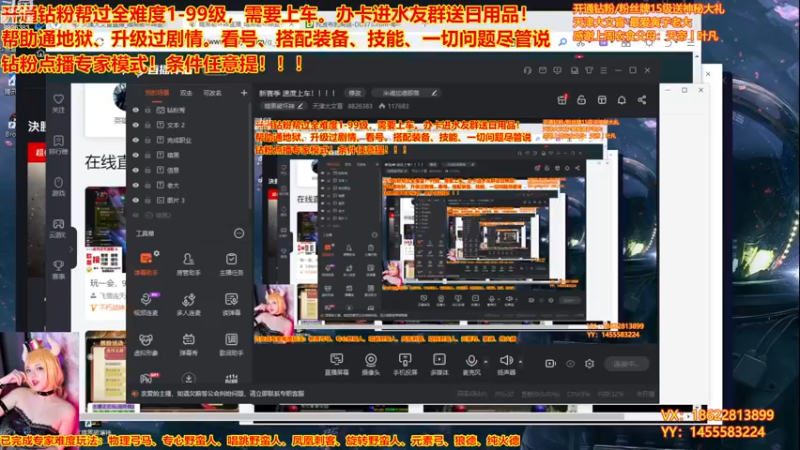Open the 弹幕秀 tool
The image size is (800, 450).
tap(188, 344)
